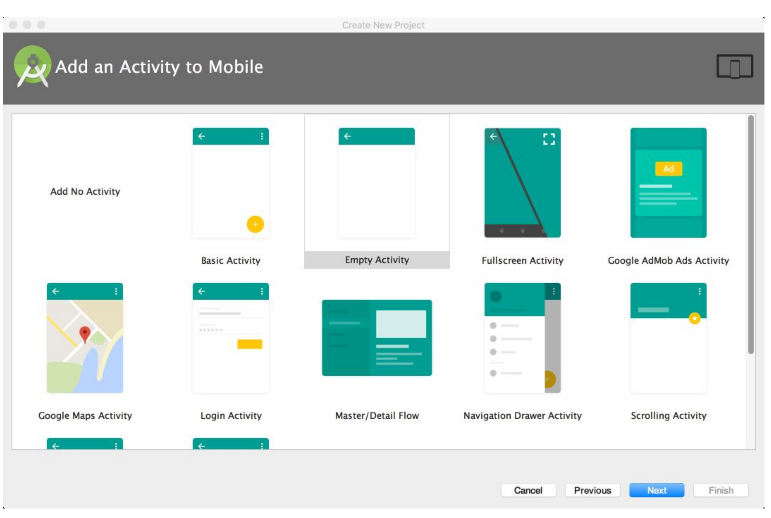Pick the Fullscreen Activity template
Viewport: 771px width, 518px height.
(522, 183)
